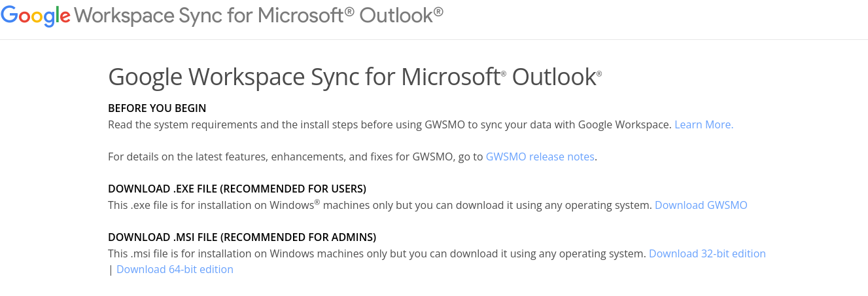
Task: Download the 32-bit edition MSI
Action: pos(707,253)
